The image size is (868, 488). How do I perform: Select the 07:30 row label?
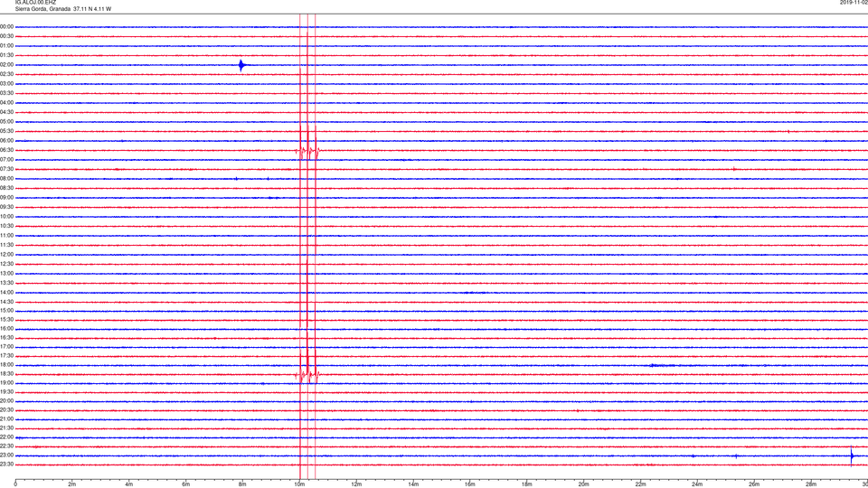(6, 169)
